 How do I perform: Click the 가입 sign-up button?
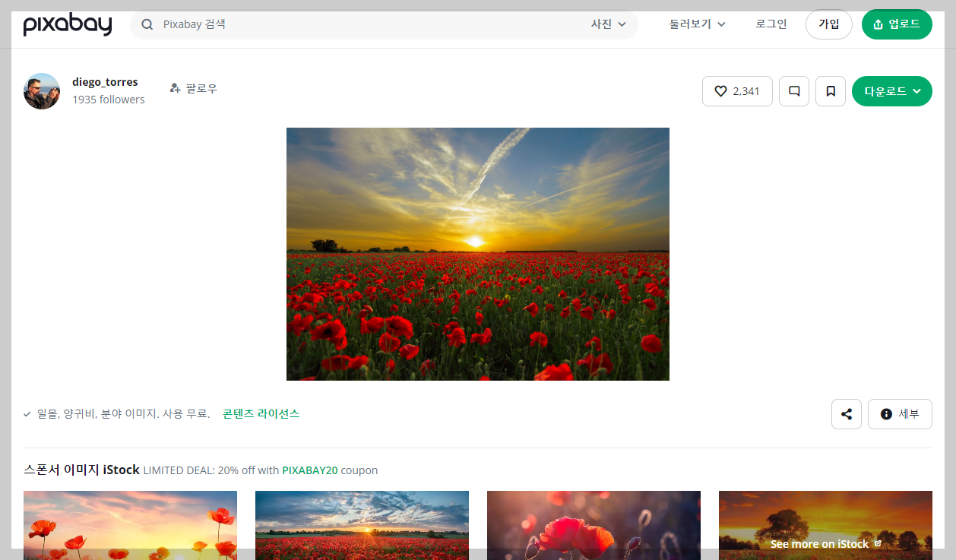828,24
